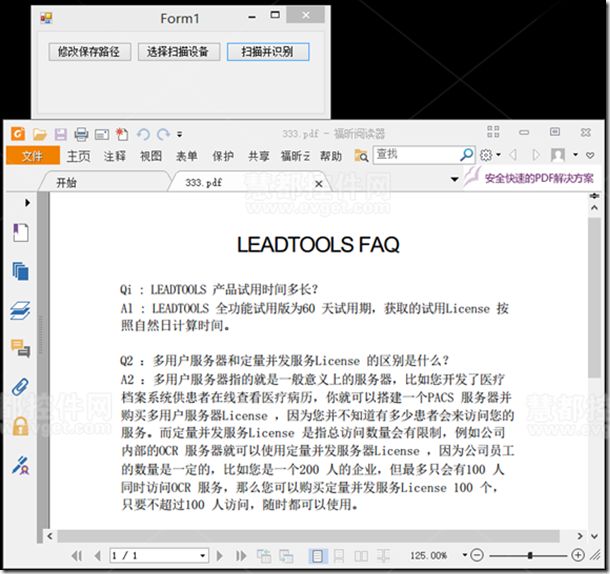Switch to the 注释 ribbon tab
The height and width of the screenshot is (574, 610).
[115, 156]
